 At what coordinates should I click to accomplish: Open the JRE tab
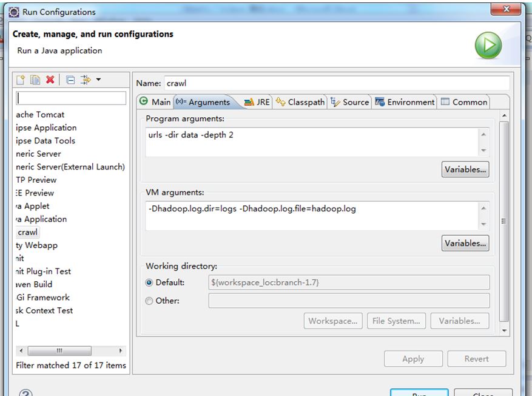coord(257,102)
